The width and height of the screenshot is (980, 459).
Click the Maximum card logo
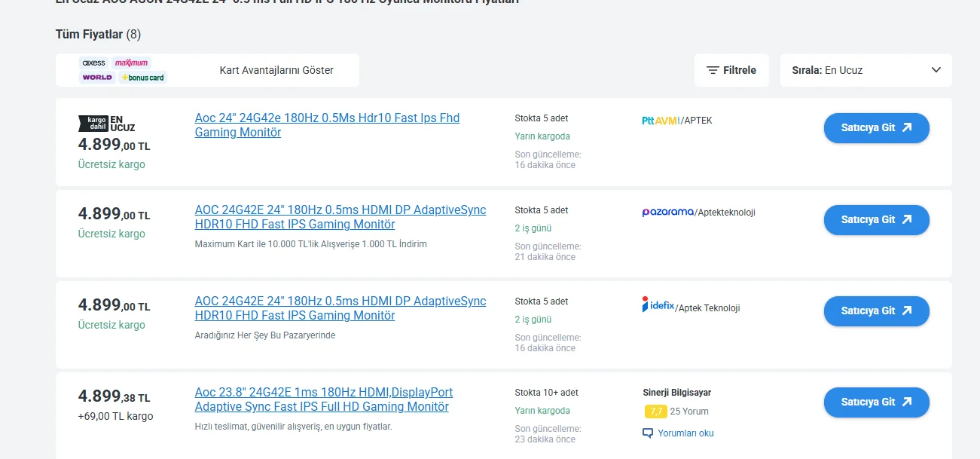132,63
